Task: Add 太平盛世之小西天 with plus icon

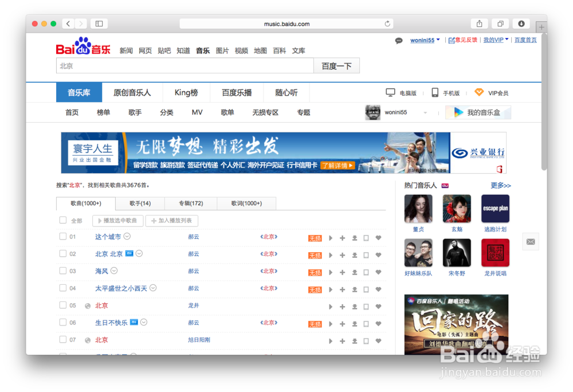Action: click(x=343, y=290)
